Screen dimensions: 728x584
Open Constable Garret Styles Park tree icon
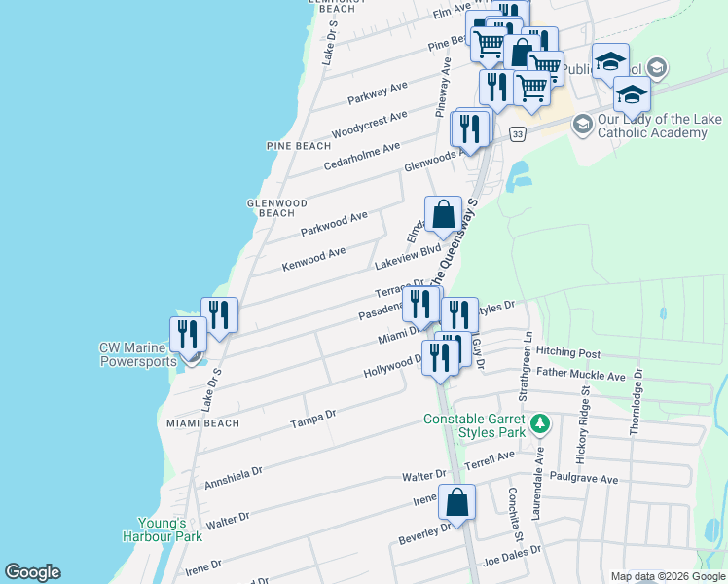[x=540, y=423]
